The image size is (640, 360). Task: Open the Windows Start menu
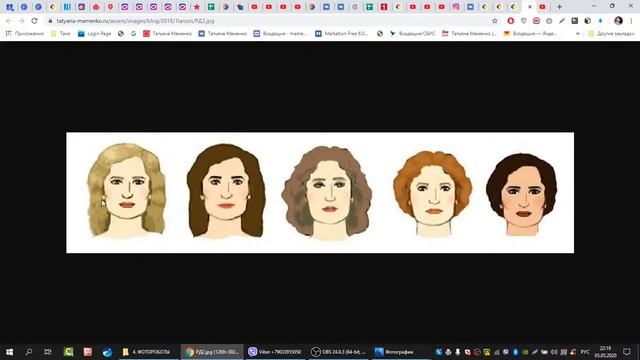coord(9,352)
